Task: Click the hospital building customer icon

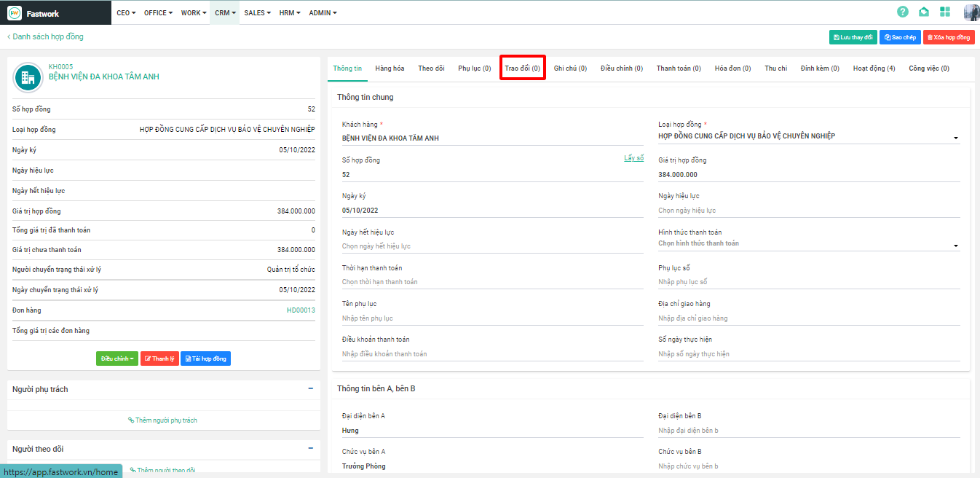Action: tap(29, 77)
